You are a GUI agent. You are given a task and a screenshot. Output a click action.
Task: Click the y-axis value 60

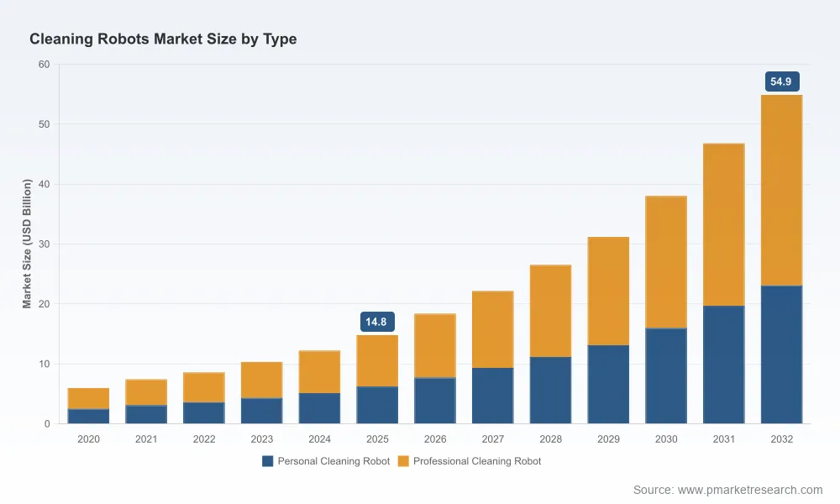(44, 65)
